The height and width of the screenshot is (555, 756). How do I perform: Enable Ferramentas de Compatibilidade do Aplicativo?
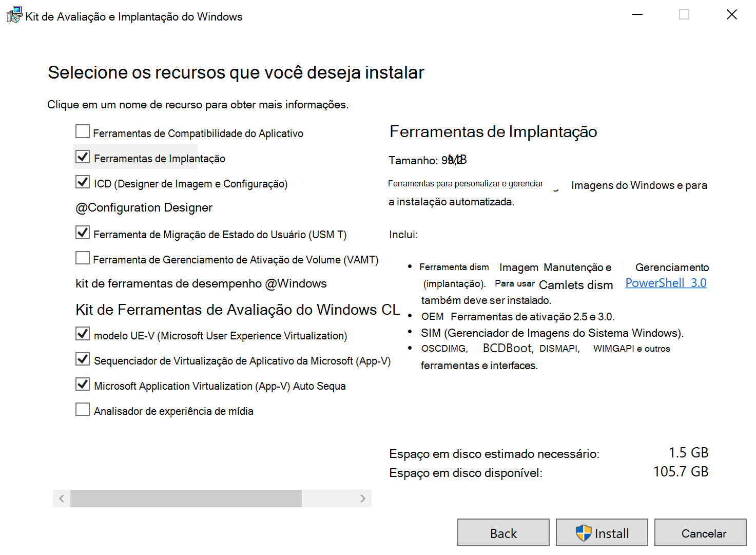tap(82, 131)
